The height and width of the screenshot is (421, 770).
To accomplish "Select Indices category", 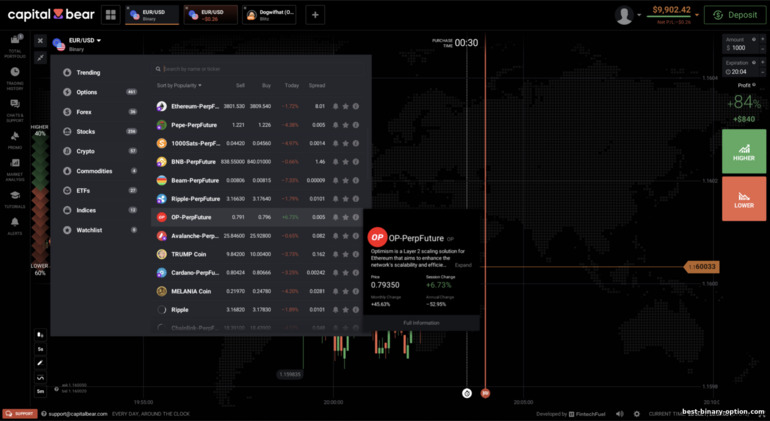I will tap(101, 210).
